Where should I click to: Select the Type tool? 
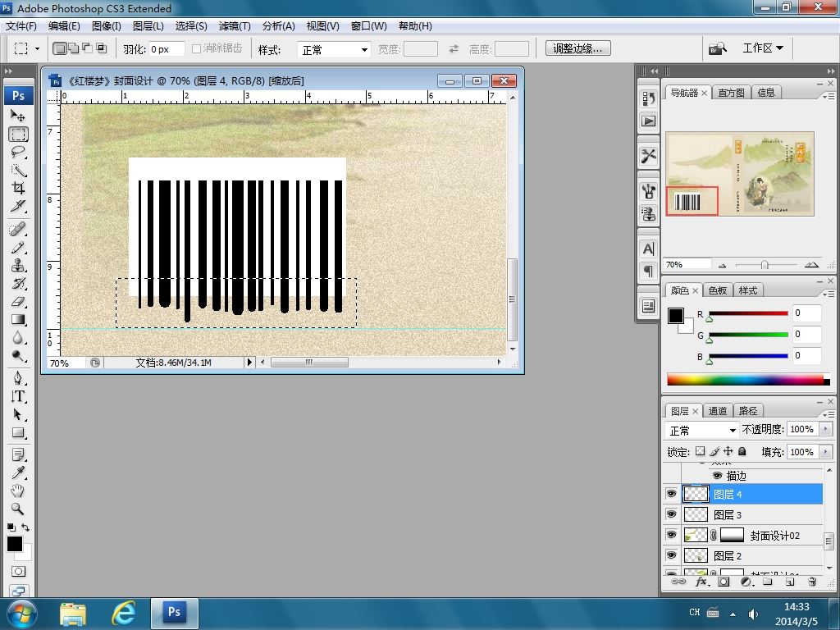18,396
